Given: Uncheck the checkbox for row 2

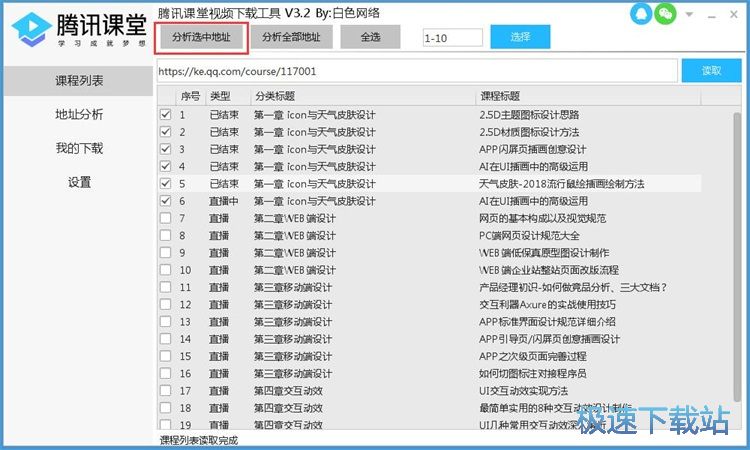Looking at the screenshot, I should point(165,132).
